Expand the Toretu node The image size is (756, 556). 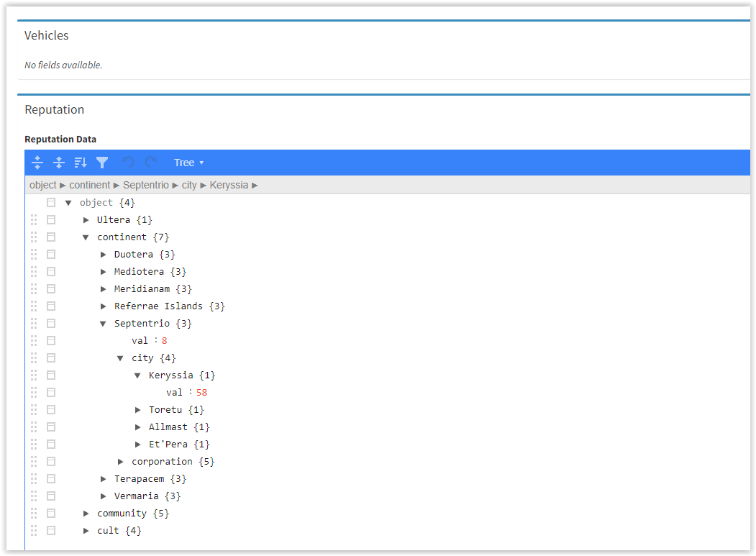tap(138, 410)
